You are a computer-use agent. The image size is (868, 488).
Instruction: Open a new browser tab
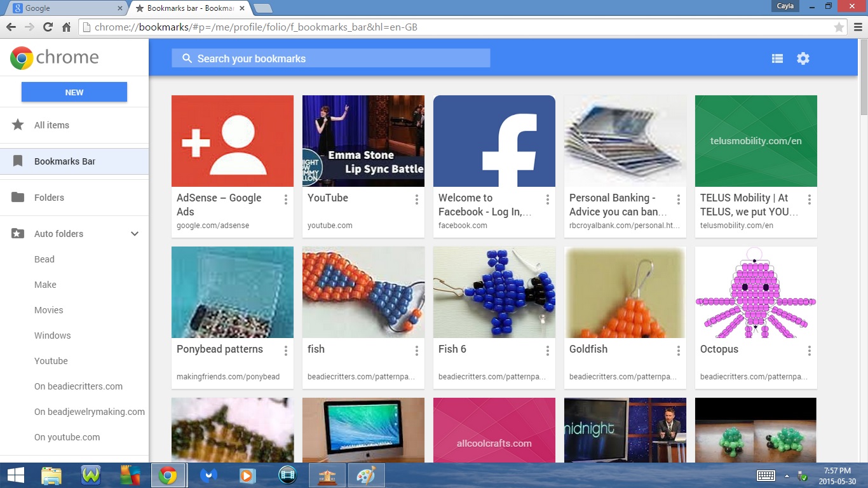click(262, 8)
